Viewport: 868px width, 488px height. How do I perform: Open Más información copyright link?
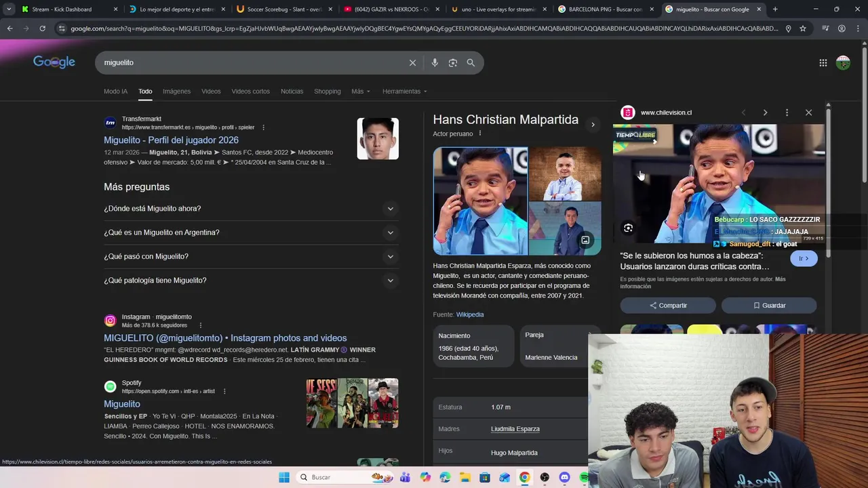pos(703,283)
